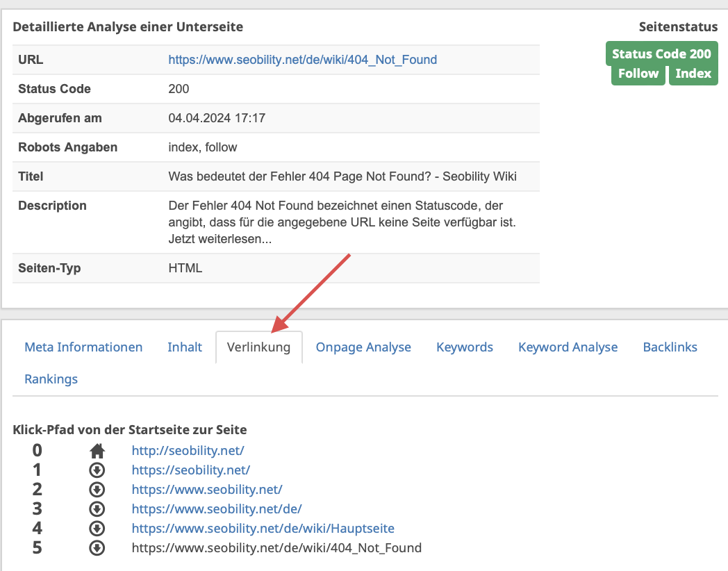Screen dimensions: 728x571
Task: Select the Verlinkung tab
Action: pos(259,347)
